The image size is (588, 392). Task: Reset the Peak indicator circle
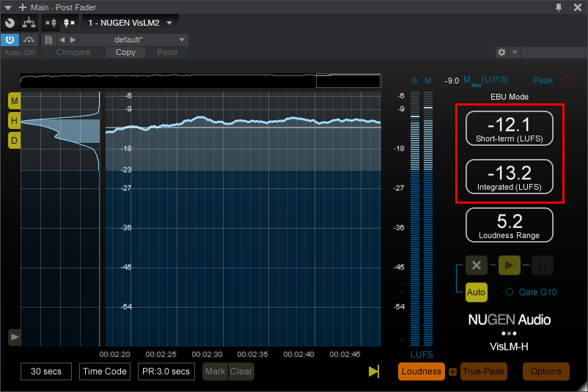(x=566, y=80)
